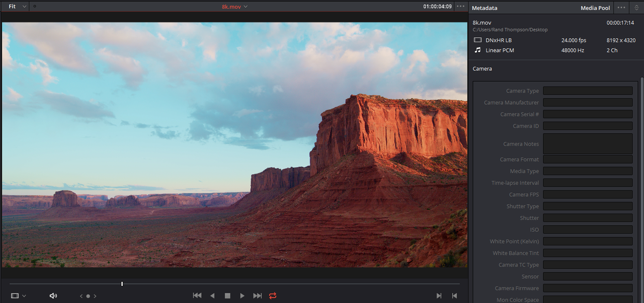The width and height of the screenshot is (644, 303).
Task: Click the video preview image in viewer
Action: [x=234, y=145]
